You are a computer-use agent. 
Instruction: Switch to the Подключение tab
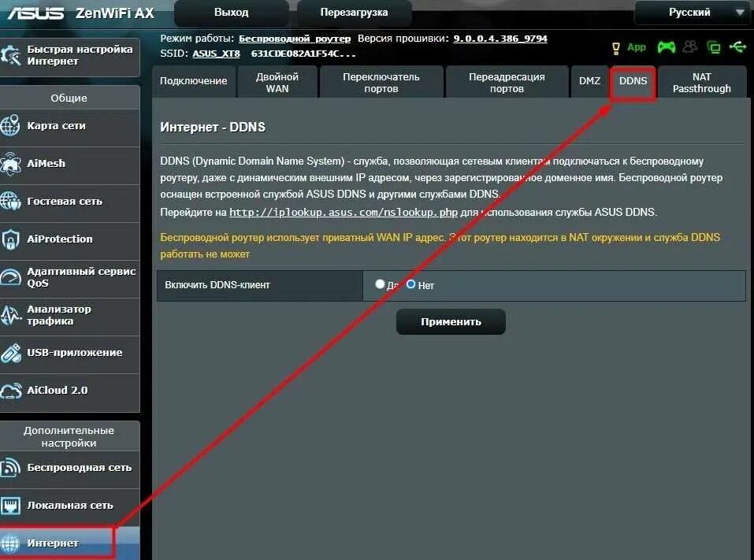pos(193,81)
